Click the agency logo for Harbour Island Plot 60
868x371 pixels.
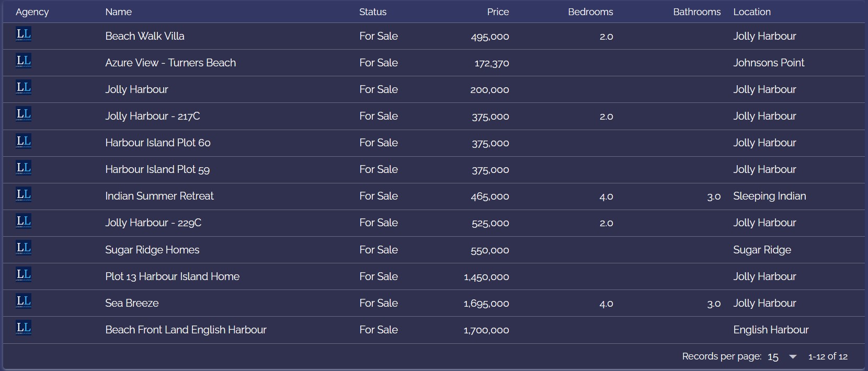click(x=24, y=142)
